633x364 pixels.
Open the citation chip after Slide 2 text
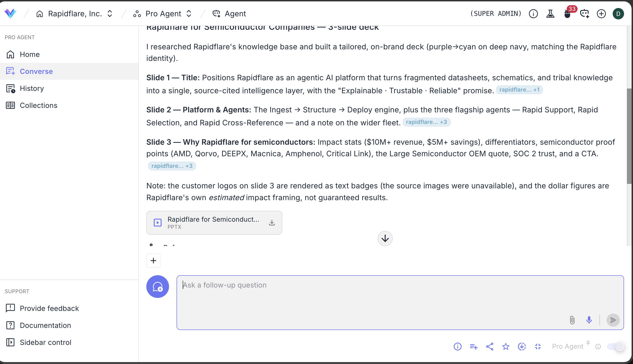pyautogui.click(x=426, y=122)
